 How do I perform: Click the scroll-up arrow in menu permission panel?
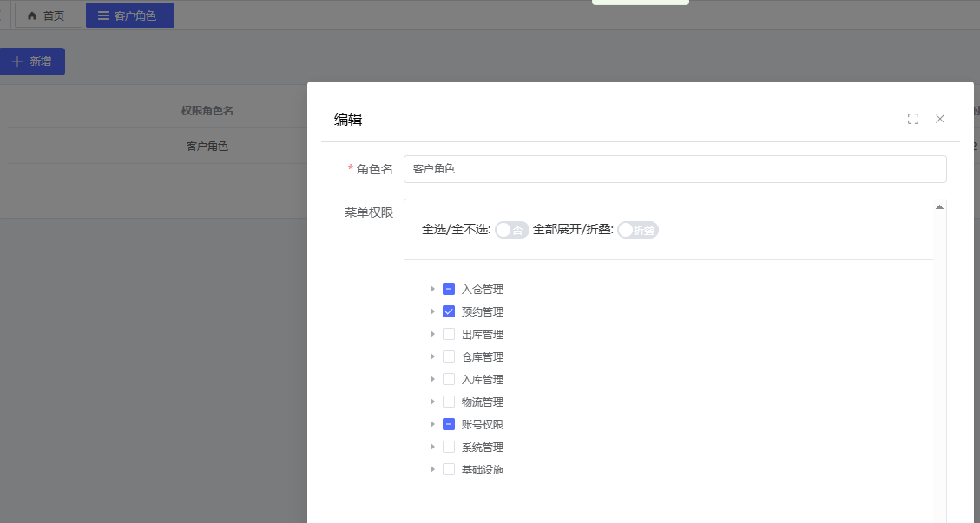pyautogui.click(x=939, y=207)
